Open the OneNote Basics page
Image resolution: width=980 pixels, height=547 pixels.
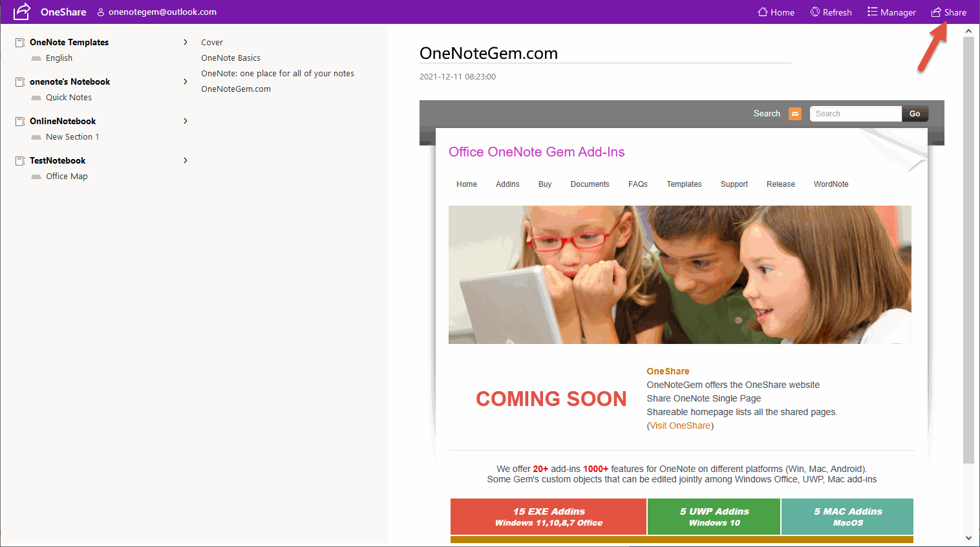(231, 58)
